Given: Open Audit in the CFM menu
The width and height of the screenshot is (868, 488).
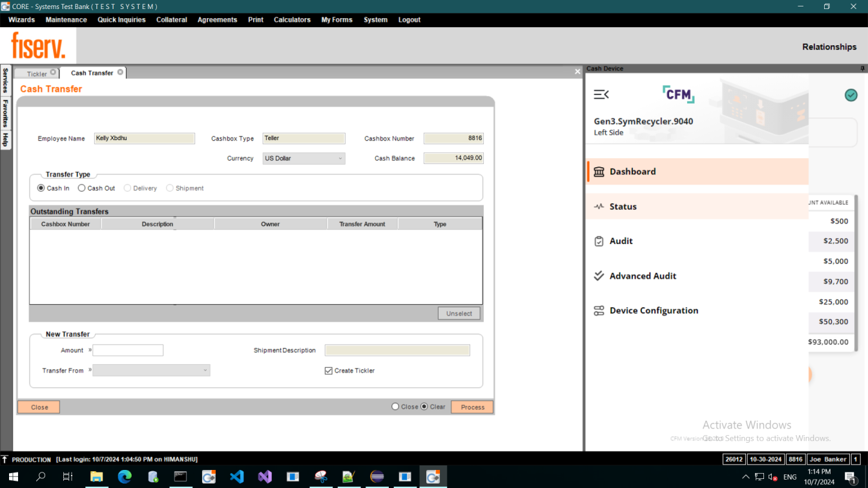Looking at the screenshot, I should [x=697, y=241].
